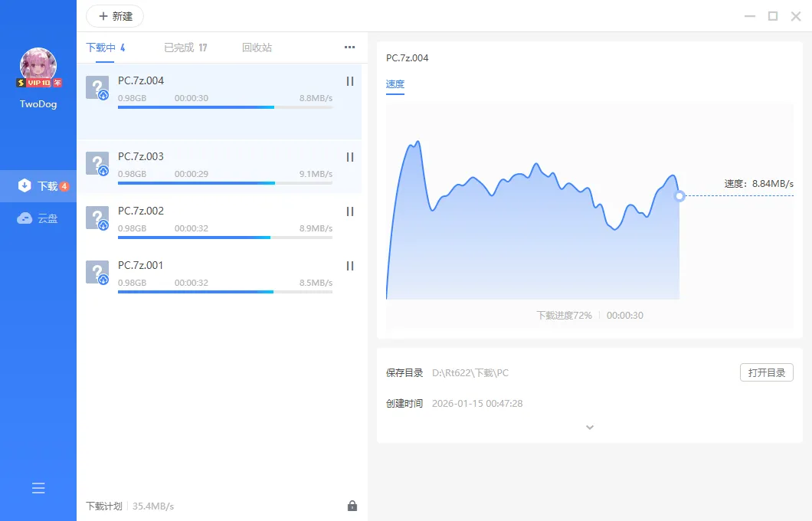Pause the PC.7z.001 download

coord(349,266)
